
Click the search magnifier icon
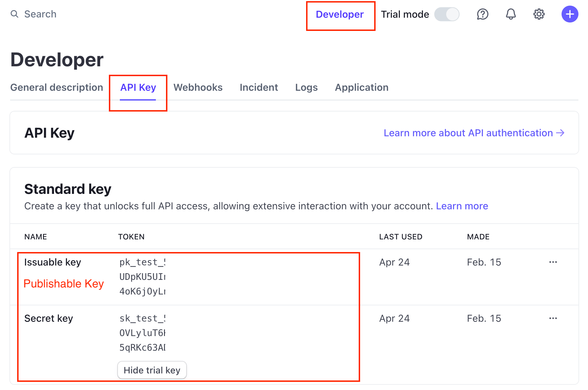14,14
